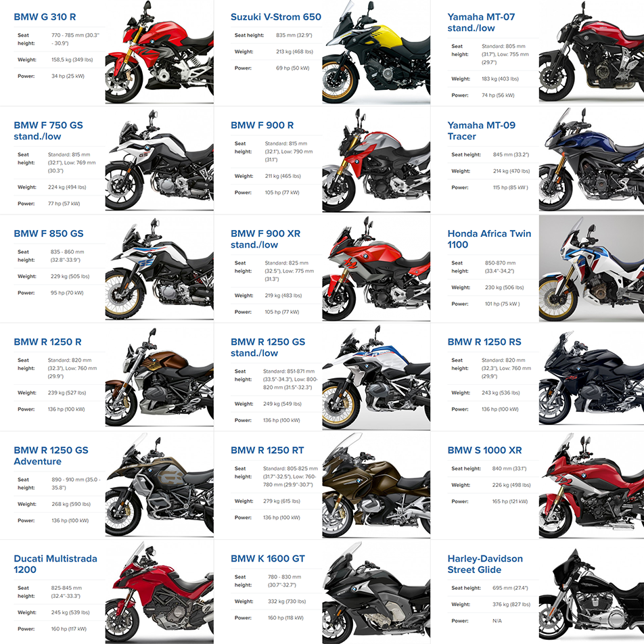Select the yellow Suzuki V-Strom 650 image

[x=376, y=52]
